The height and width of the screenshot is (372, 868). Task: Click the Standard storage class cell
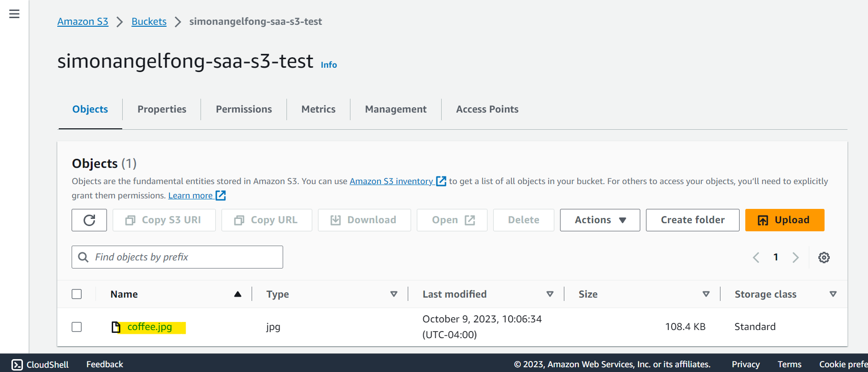click(755, 327)
